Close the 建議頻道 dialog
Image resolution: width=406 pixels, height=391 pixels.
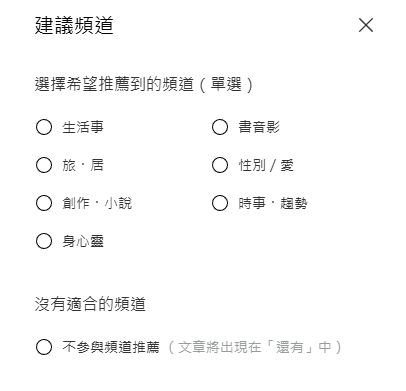tap(366, 25)
